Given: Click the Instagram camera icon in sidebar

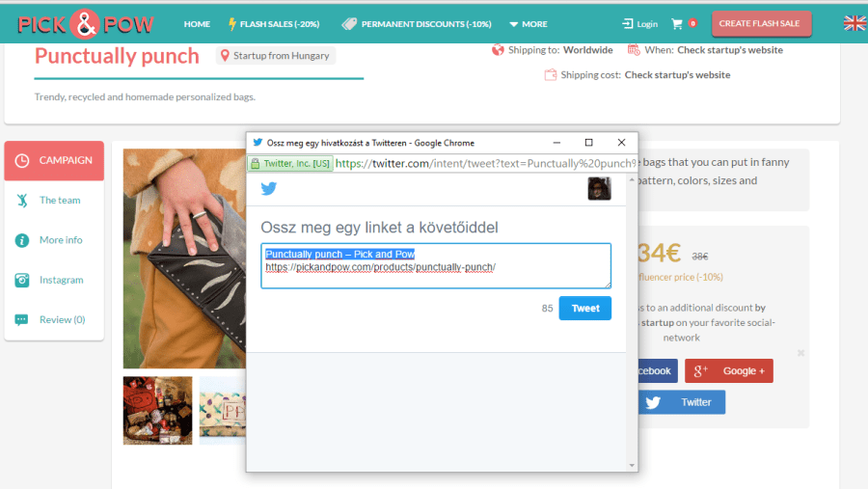Looking at the screenshot, I should (x=22, y=280).
